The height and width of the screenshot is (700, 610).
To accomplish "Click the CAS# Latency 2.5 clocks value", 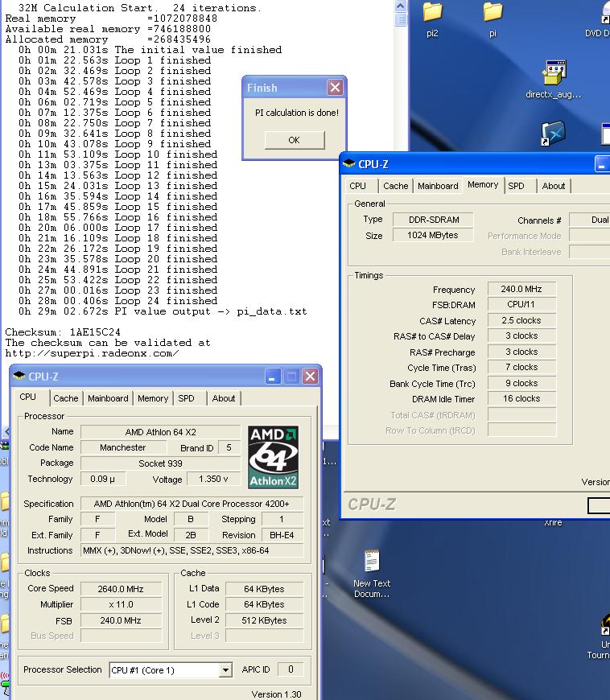I will pos(521,320).
